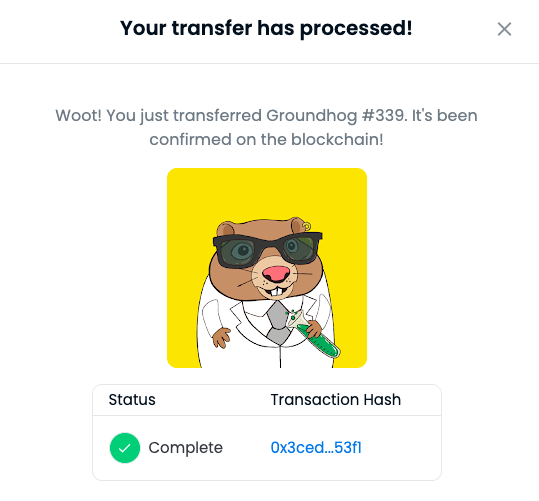Click the "confirmed on the blockchain!" line
The width and height of the screenshot is (539, 501).
[266, 140]
